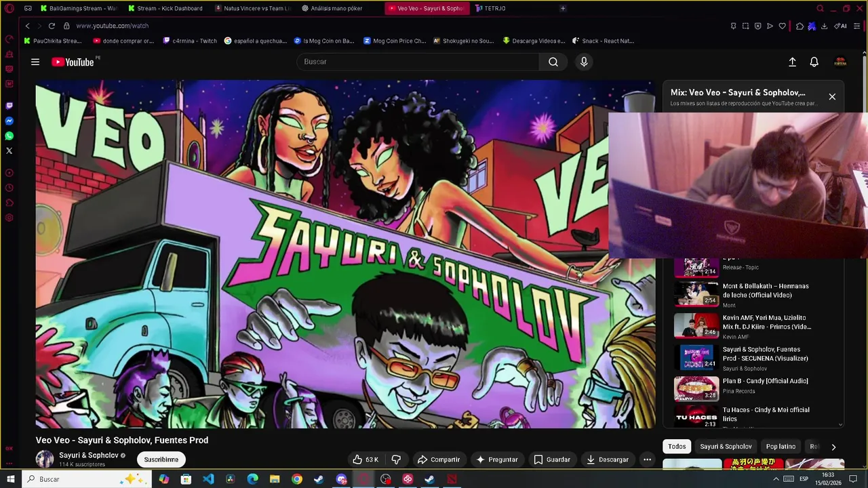This screenshot has width=868, height=488.
Task: Subscribe using the Suscribirme button
Action: coord(161,460)
